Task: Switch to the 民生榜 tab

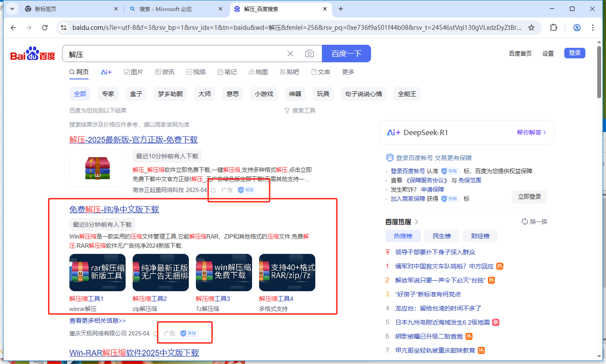Action: coord(441,236)
